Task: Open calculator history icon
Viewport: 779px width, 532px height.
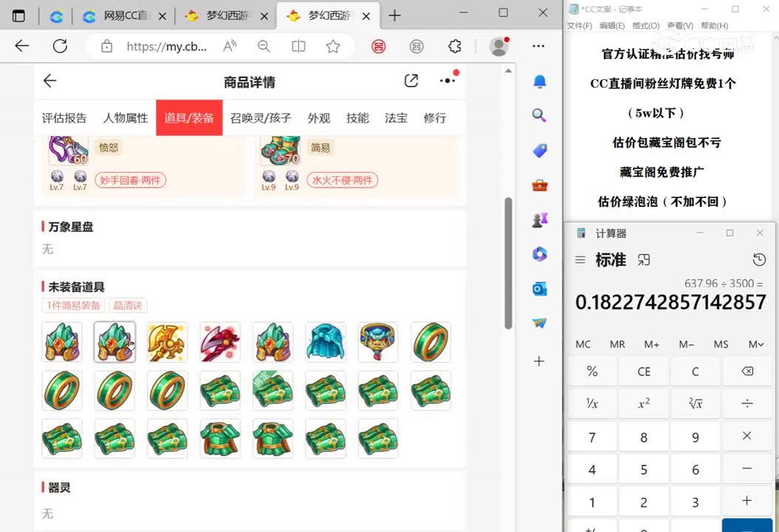Action: tap(759, 259)
